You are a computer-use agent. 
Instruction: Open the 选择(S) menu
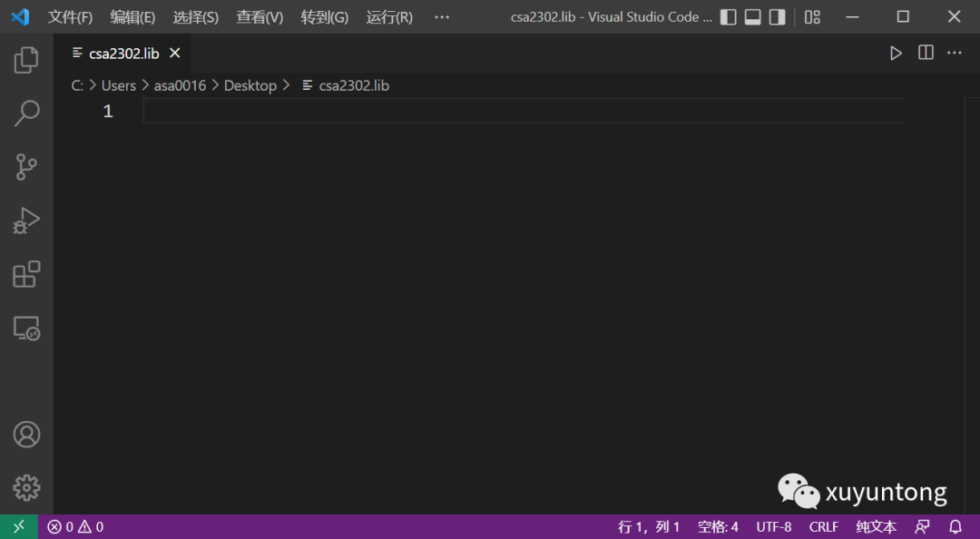click(196, 17)
